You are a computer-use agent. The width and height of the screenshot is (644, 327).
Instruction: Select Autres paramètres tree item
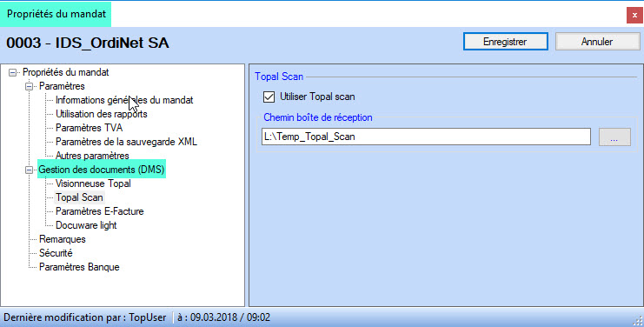(92, 156)
